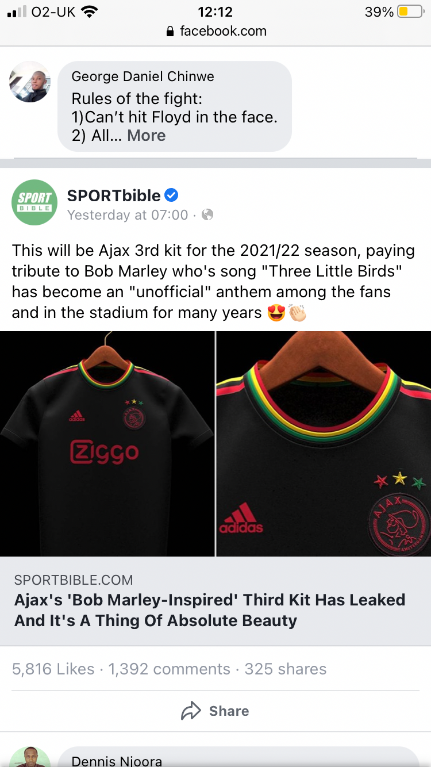The width and height of the screenshot is (431, 767).
Task: View the 325 shares
Action: pos(285,669)
